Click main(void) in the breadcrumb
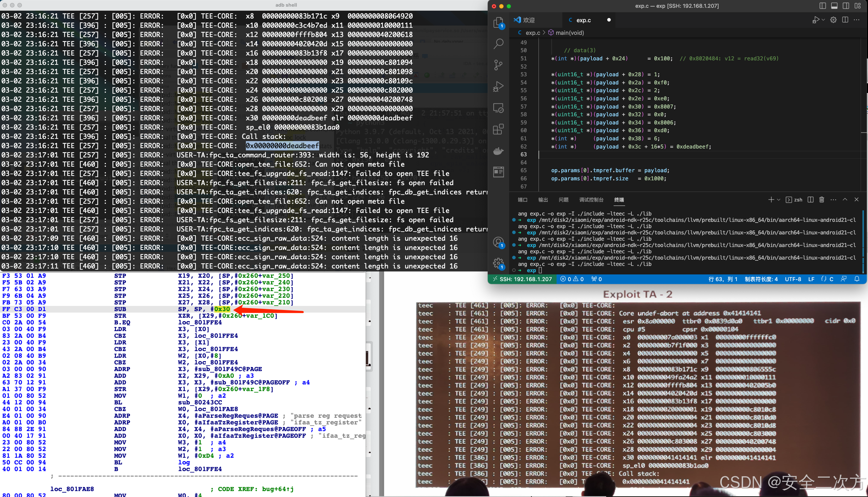The image size is (868, 497). (570, 33)
